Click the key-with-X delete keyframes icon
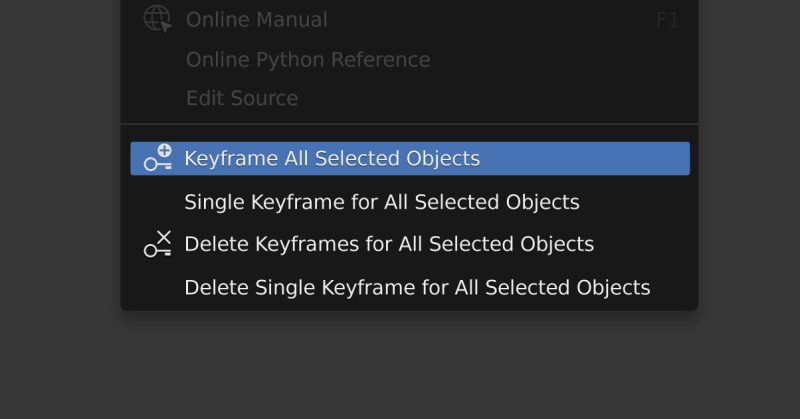 pyautogui.click(x=158, y=244)
